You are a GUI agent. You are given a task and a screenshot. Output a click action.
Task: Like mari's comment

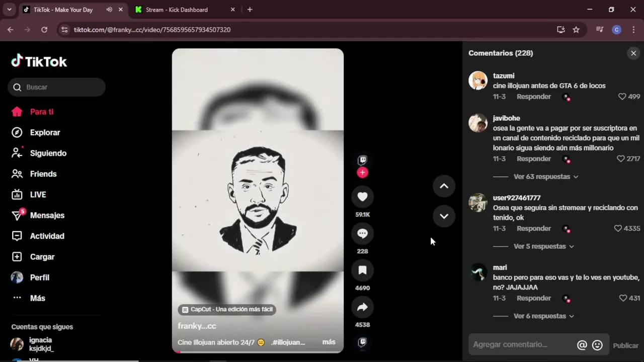[x=623, y=298]
